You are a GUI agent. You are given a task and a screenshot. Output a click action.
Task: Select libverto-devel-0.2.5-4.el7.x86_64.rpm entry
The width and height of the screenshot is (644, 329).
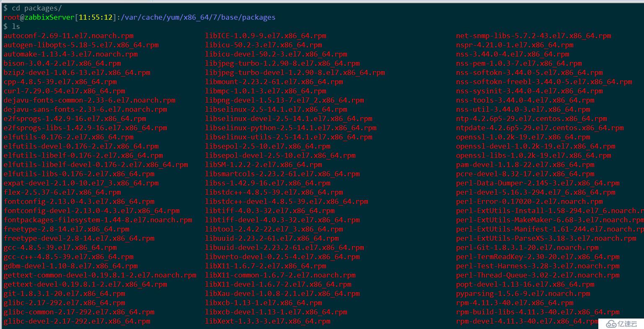(x=282, y=257)
